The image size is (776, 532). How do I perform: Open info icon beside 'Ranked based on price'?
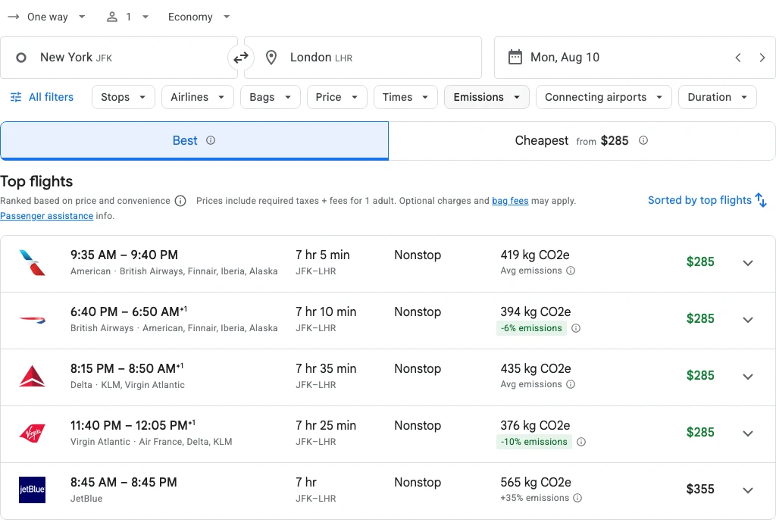[180, 201]
